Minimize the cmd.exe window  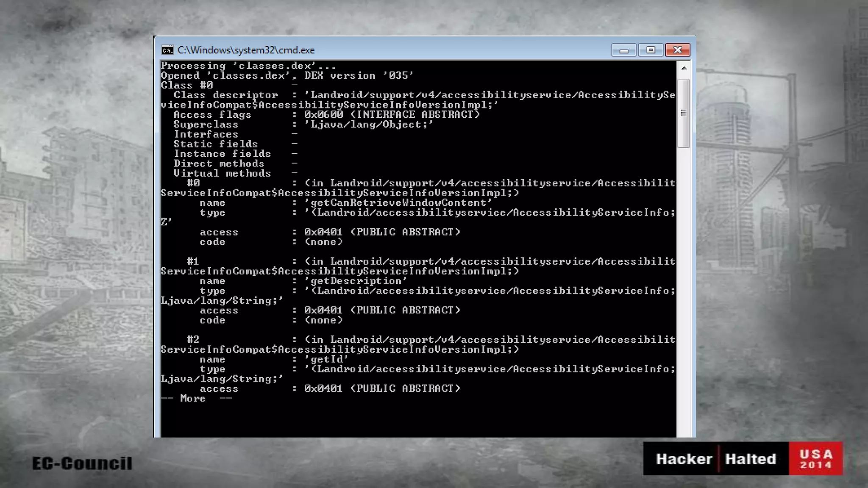click(623, 50)
